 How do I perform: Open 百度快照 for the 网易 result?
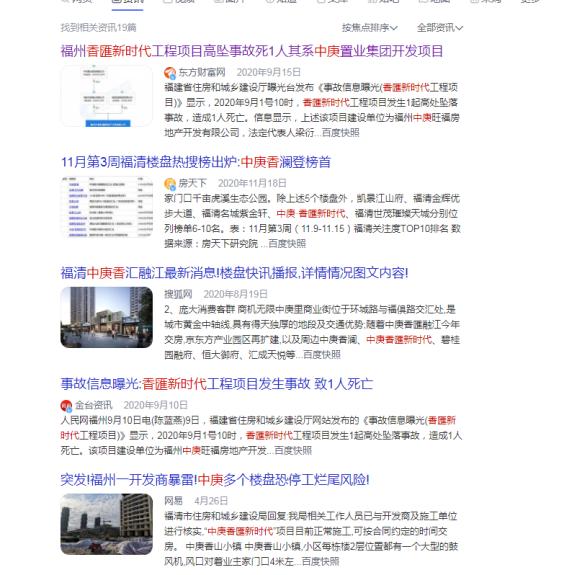click(321, 561)
